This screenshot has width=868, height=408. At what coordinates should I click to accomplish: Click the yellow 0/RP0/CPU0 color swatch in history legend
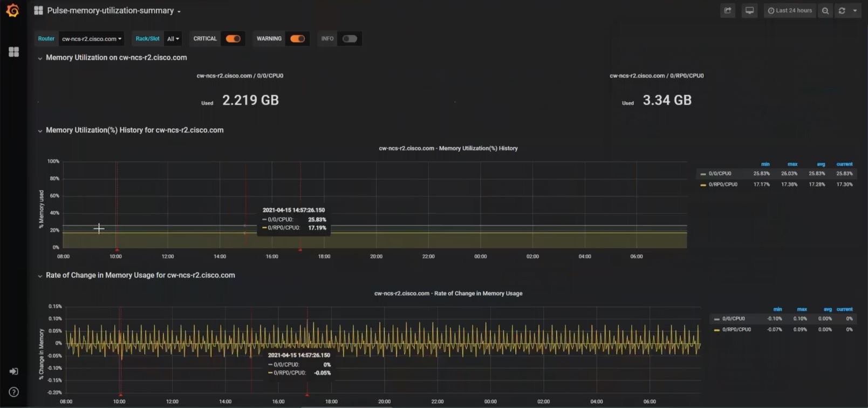click(x=703, y=185)
